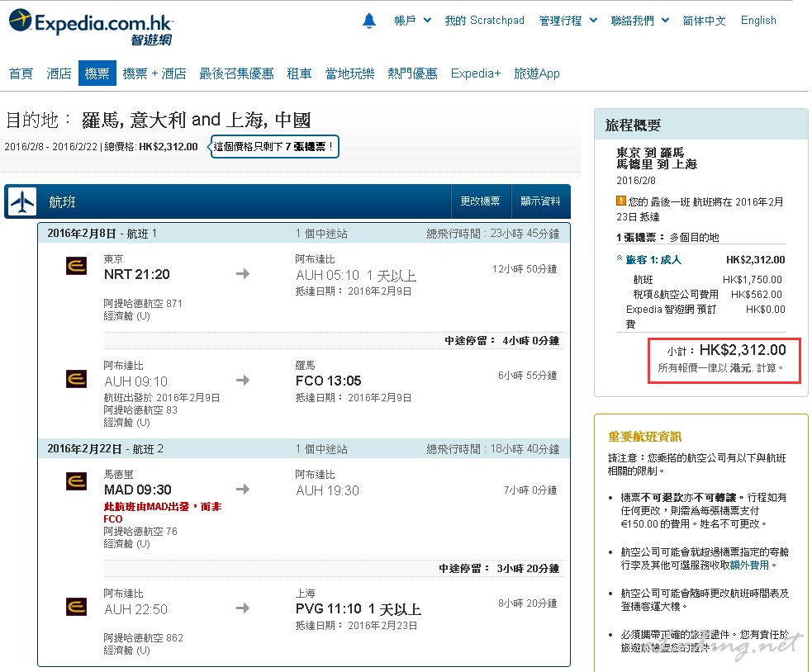Click the Expedia.com.hk logo
The image size is (812, 672).
click(91, 27)
